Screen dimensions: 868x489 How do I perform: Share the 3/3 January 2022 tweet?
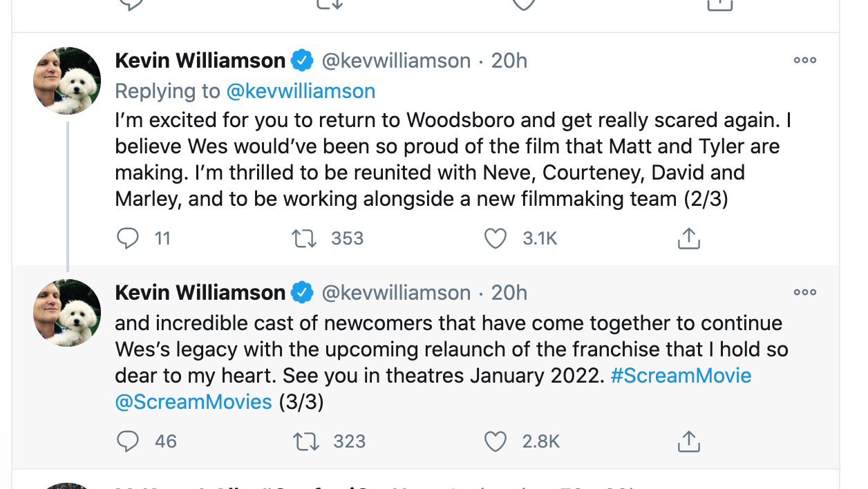[688, 441]
